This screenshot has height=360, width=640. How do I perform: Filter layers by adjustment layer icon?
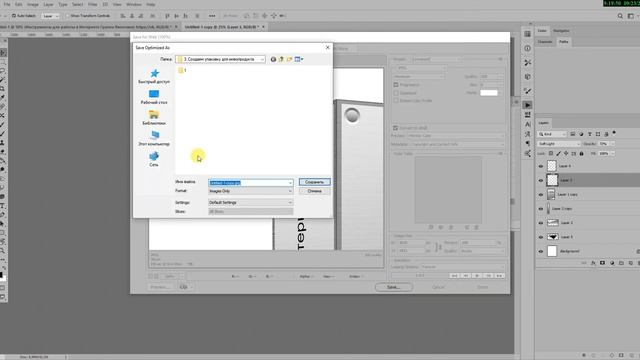point(581,134)
